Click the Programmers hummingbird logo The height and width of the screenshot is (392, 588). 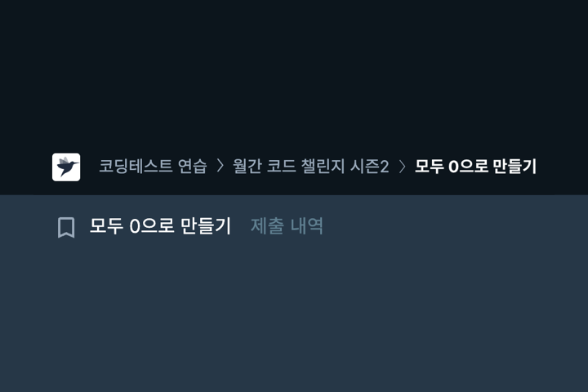coord(66,167)
